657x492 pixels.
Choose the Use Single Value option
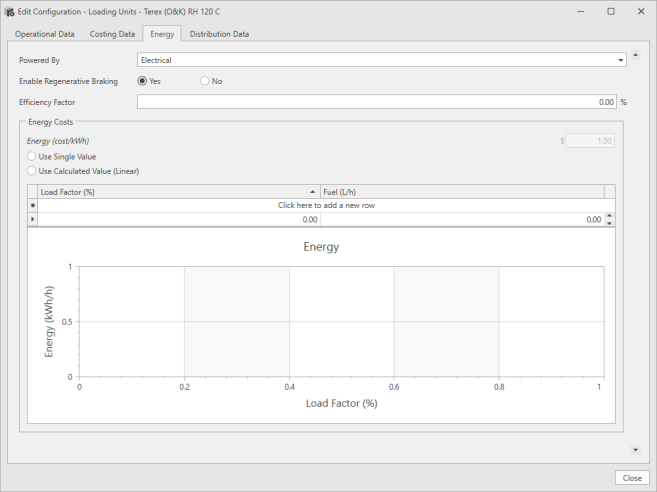coord(31,157)
